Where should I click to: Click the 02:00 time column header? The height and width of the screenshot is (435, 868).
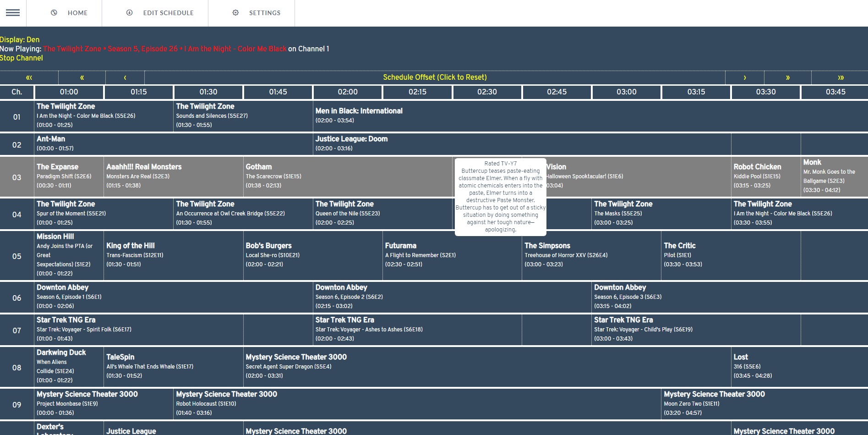[x=347, y=92]
